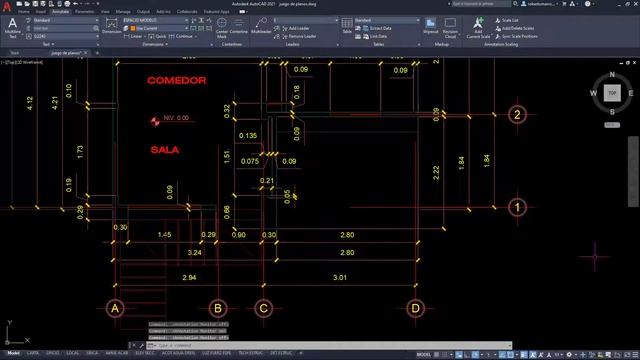Open the Use Current dimension layer dropdown
The height and width of the screenshot is (360, 640).
pos(159,28)
